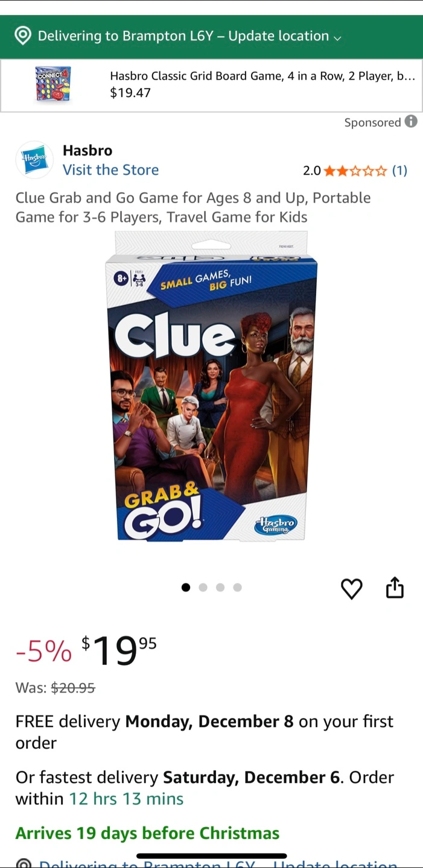
Task: Tap the Hasbro brand logo
Action: pos(34,160)
